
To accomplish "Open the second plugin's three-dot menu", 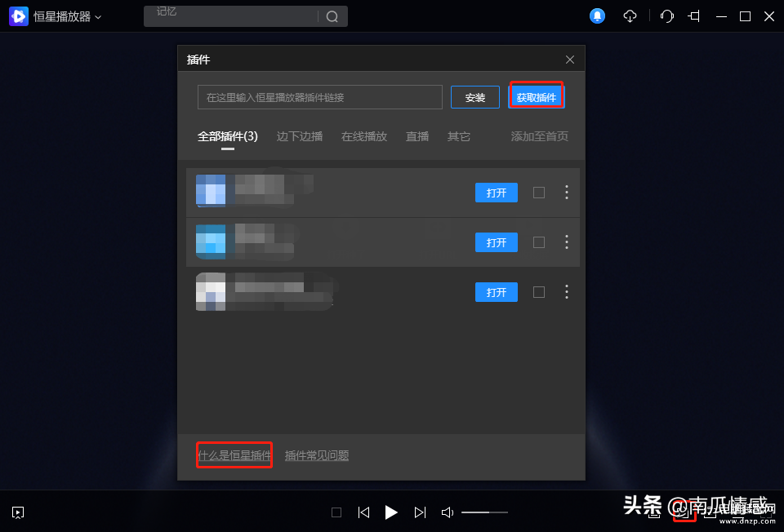I will pyautogui.click(x=567, y=242).
